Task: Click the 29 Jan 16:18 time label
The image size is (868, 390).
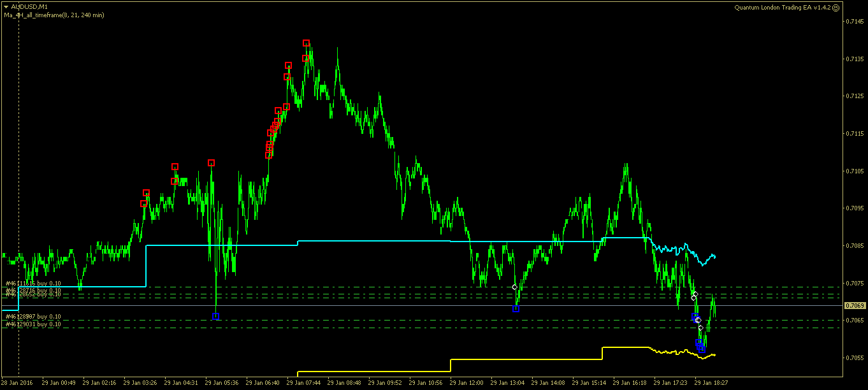Action: [630, 383]
